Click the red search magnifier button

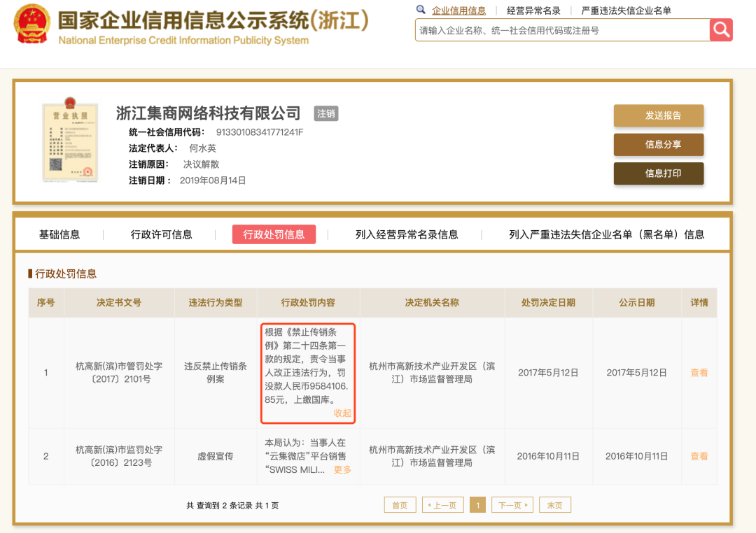pyautogui.click(x=720, y=30)
